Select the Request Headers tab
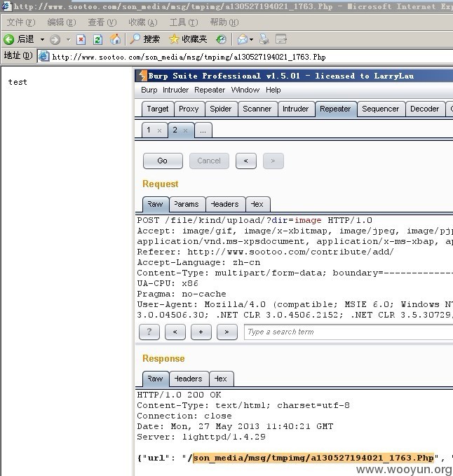This screenshot has width=453, height=476. coord(225,204)
